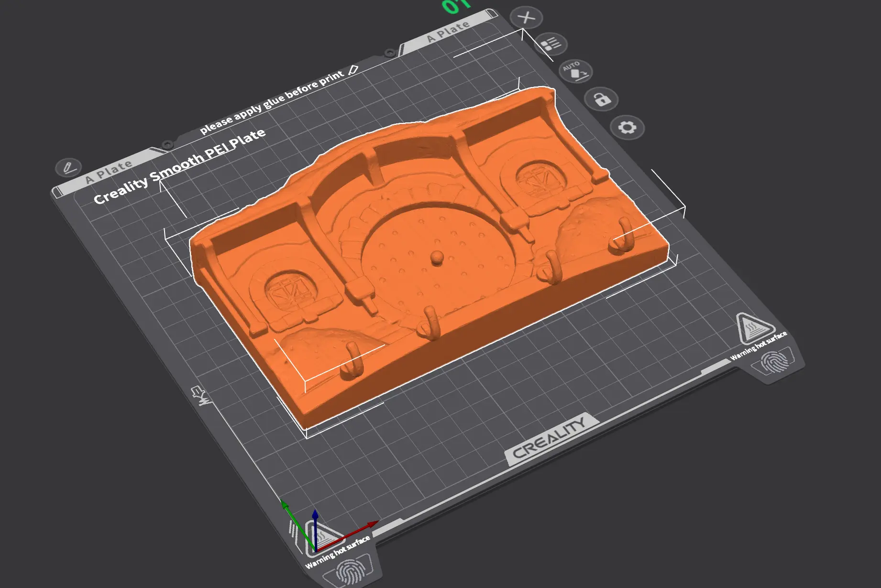Click the 'please apply glue before print' text
This screenshot has height=588, width=881.
click(272, 102)
